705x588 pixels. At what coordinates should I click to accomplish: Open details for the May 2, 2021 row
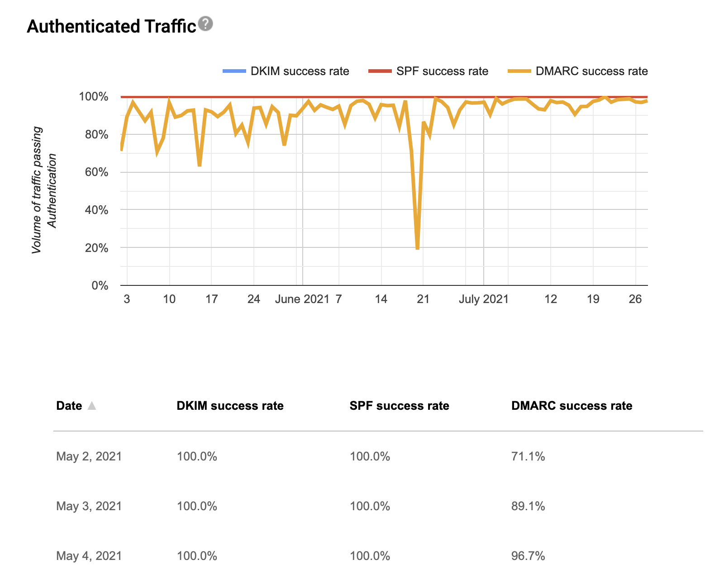point(89,456)
